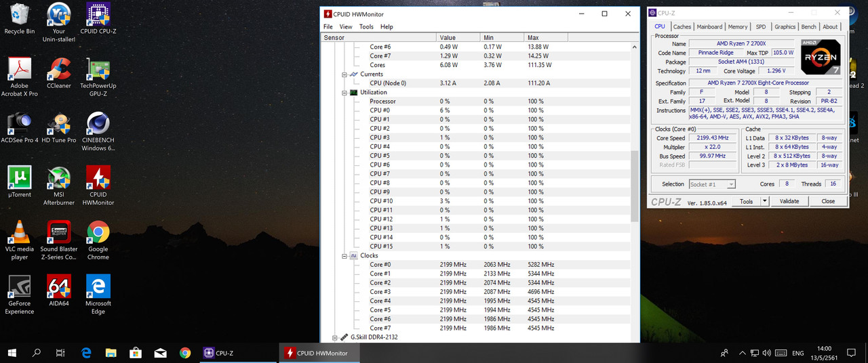Expand the G.Skill DDR4-2132 node
This screenshot has width=868, height=363.
tap(335, 337)
